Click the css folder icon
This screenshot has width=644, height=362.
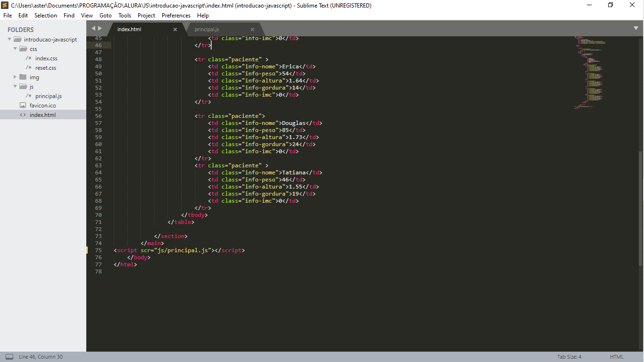pyautogui.click(x=23, y=49)
